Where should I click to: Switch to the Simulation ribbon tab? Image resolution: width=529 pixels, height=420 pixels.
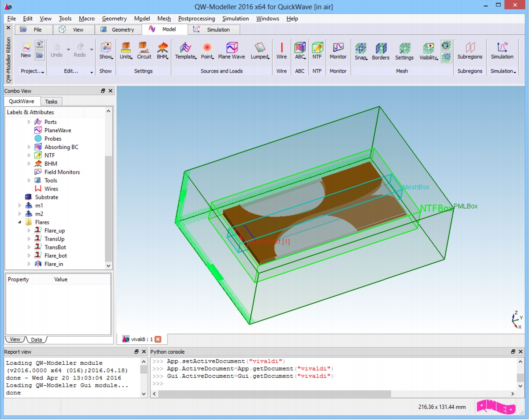point(213,30)
